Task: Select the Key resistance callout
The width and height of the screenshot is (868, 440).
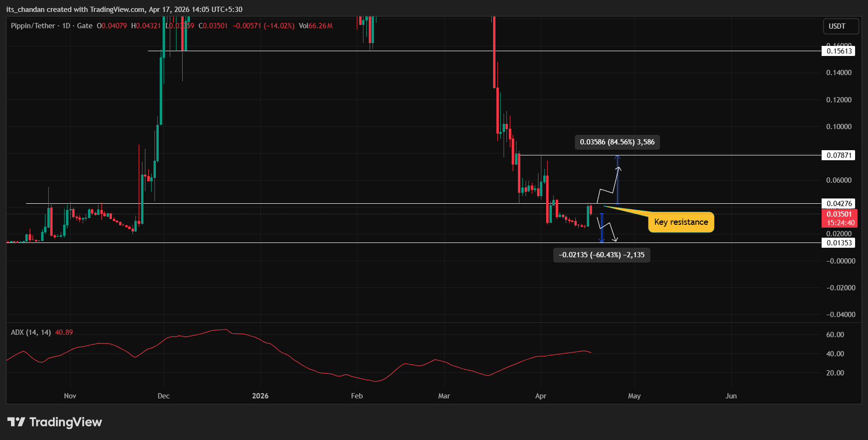Action: coord(681,222)
